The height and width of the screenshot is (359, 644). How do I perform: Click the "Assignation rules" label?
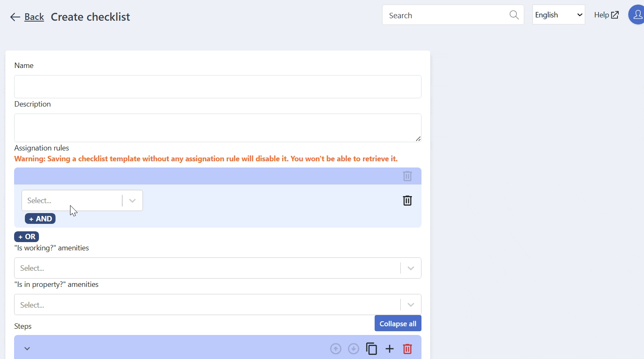click(41, 148)
